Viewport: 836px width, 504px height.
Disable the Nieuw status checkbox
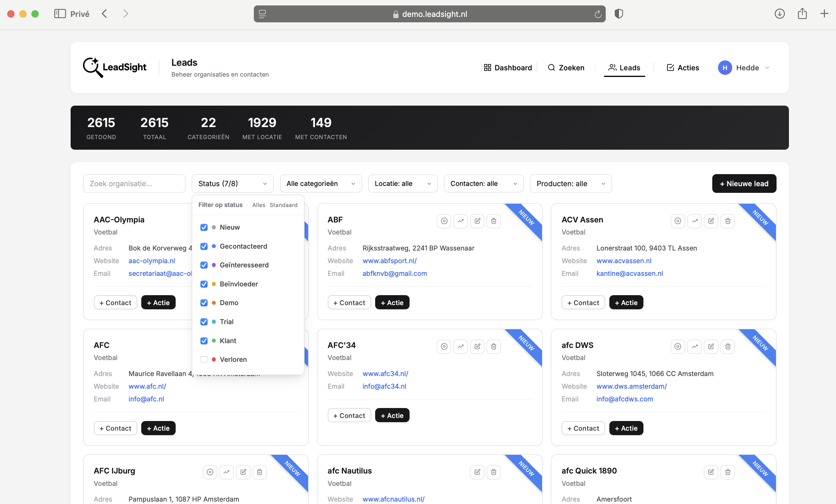pos(204,227)
